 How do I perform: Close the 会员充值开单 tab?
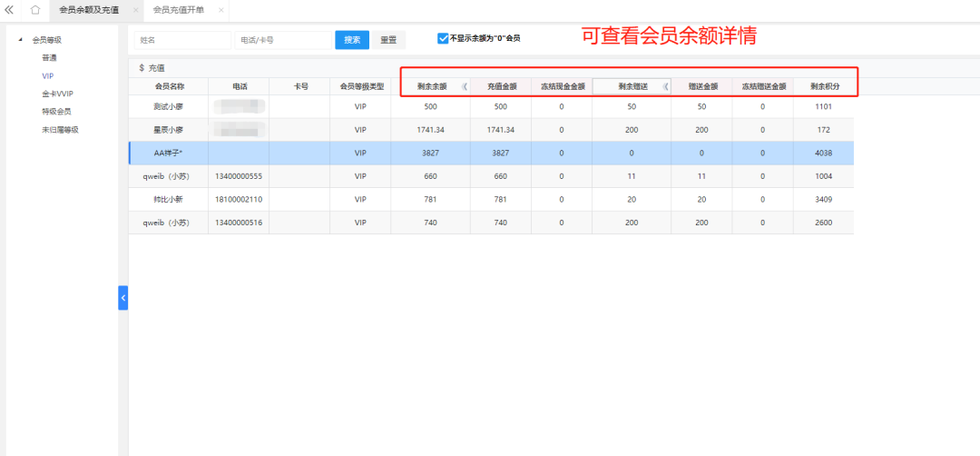point(221,10)
